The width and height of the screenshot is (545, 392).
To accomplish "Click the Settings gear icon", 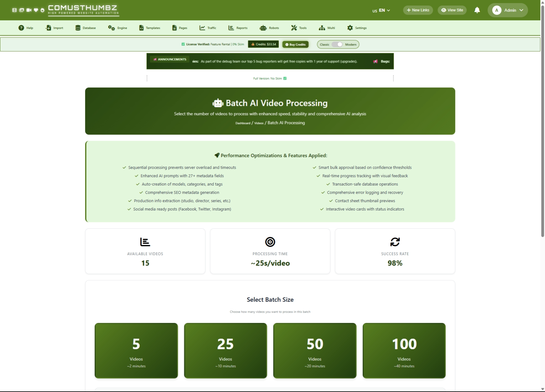I will pyautogui.click(x=350, y=28).
